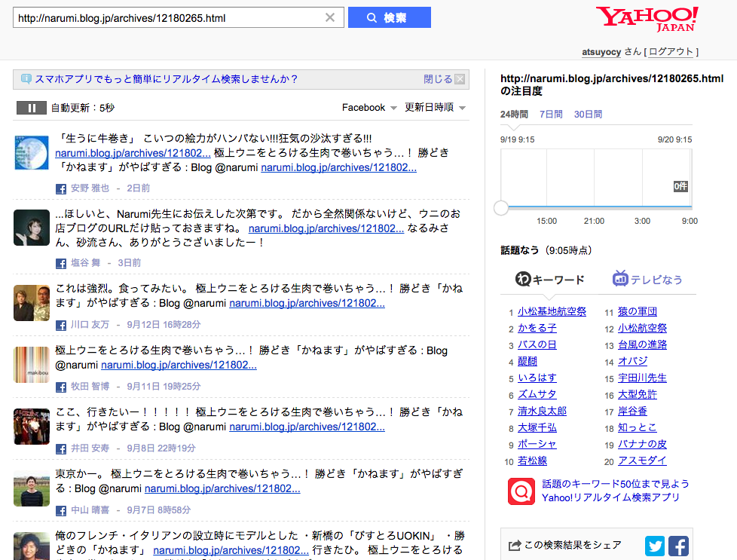Open 安野 雅也's profile thumbnail
This screenshot has width=737, height=560.
point(32,152)
